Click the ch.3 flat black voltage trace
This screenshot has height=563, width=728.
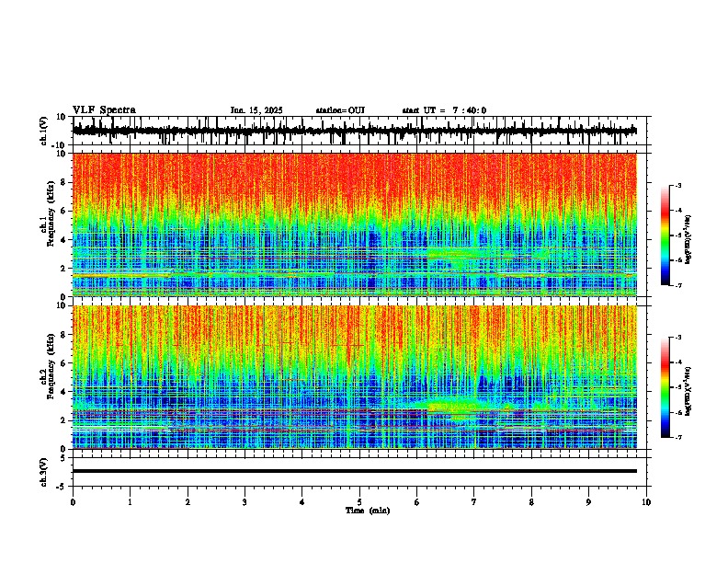tap(355, 471)
